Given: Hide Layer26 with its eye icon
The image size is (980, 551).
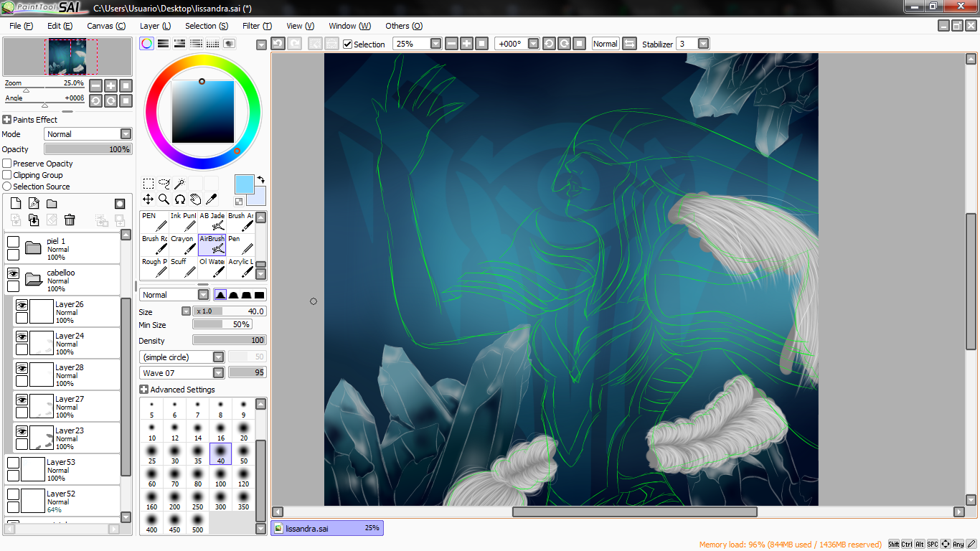Looking at the screenshot, I should coord(22,305).
